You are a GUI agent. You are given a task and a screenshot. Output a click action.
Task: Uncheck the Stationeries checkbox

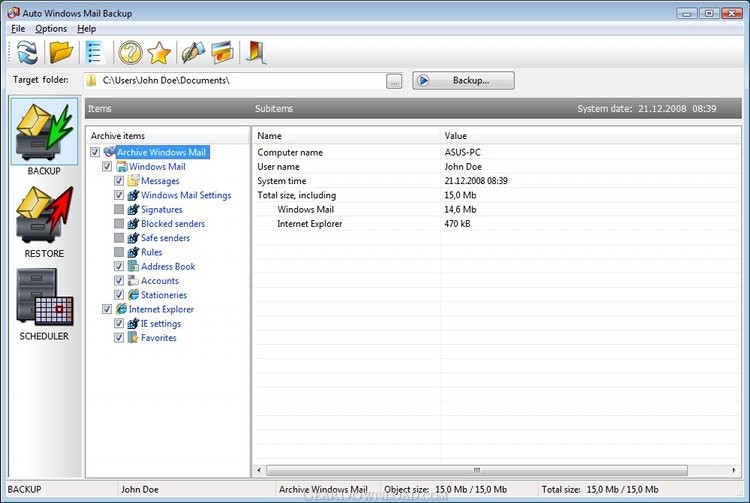click(x=119, y=295)
